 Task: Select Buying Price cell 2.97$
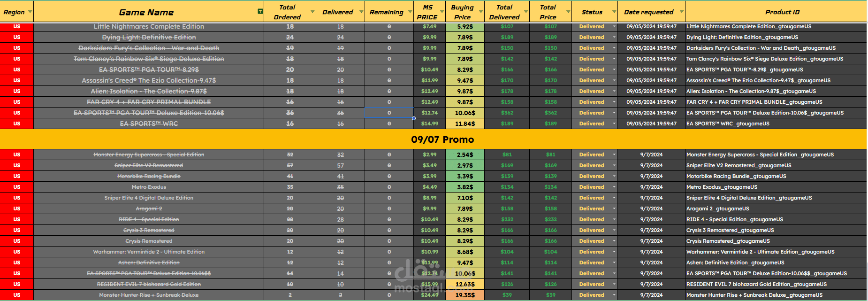[464, 165]
